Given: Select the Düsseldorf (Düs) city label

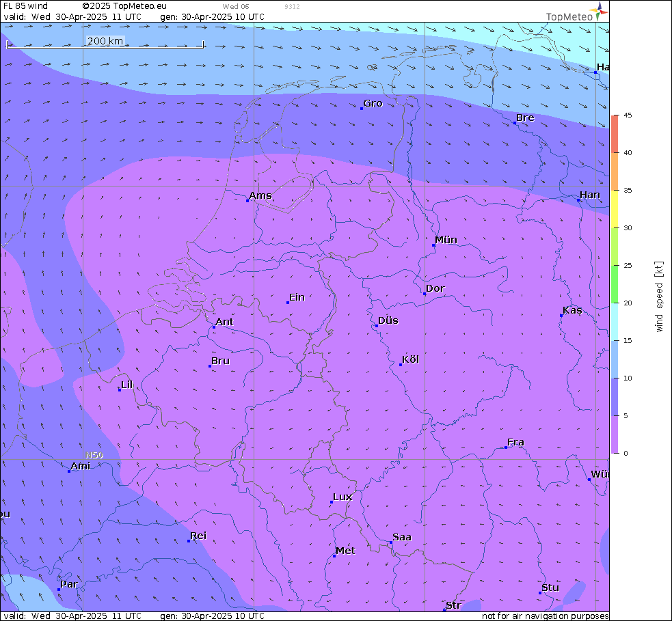Looking at the screenshot, I should [388, 320].
